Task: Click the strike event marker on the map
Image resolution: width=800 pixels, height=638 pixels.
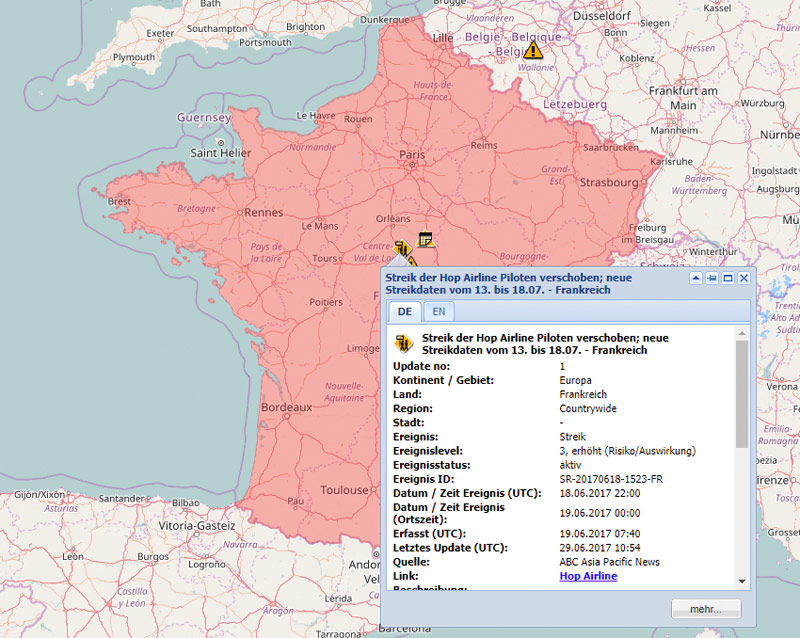Action: 401,249
